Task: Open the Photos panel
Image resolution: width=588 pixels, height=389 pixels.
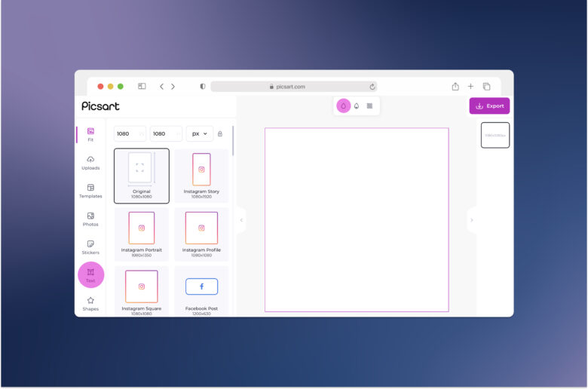Action: click(90, 219)
